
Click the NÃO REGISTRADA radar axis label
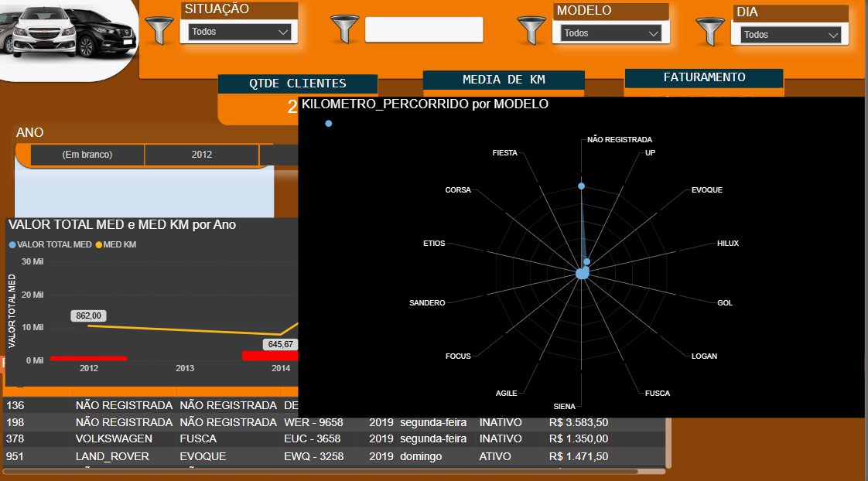(620, 139)
